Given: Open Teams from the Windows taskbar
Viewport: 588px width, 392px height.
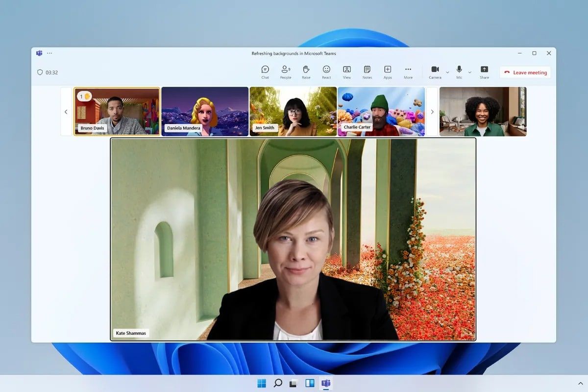Looking at the screenshot, I should (x=326, y=383).
